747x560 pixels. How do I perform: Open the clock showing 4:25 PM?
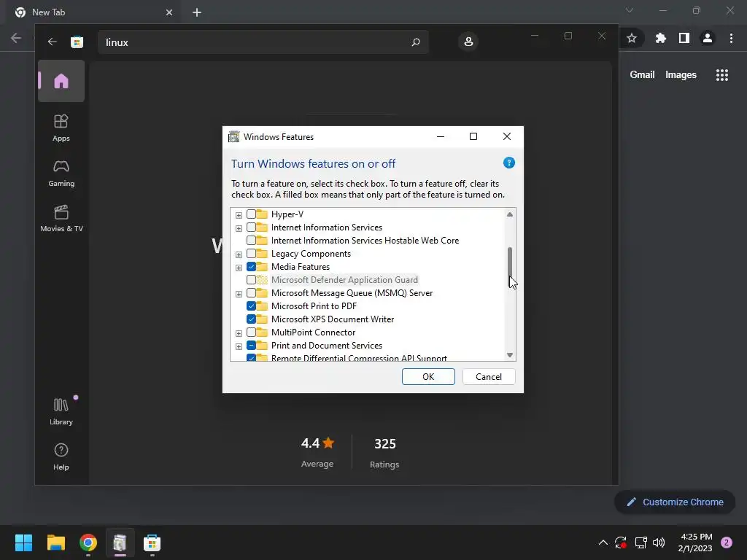tap(695, 542)
